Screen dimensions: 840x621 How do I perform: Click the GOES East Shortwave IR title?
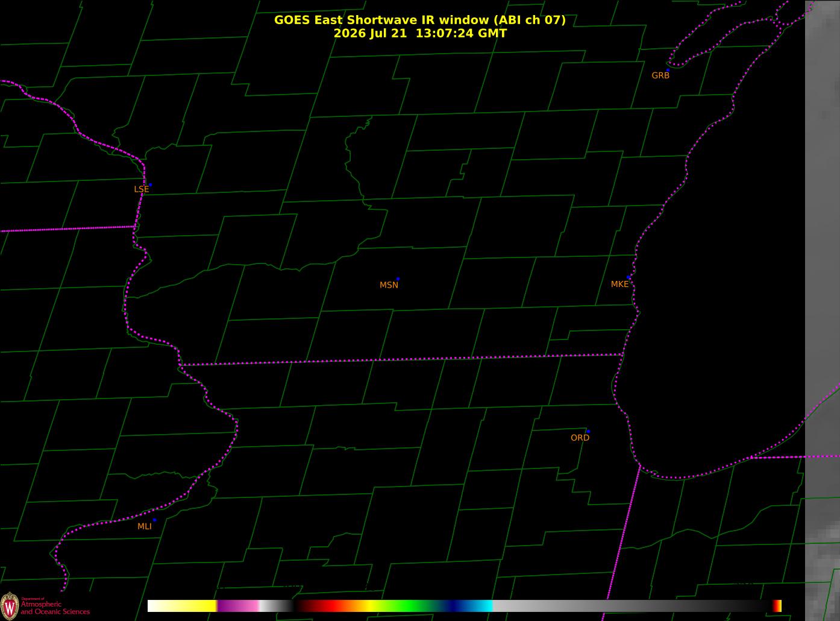[420, 20]
